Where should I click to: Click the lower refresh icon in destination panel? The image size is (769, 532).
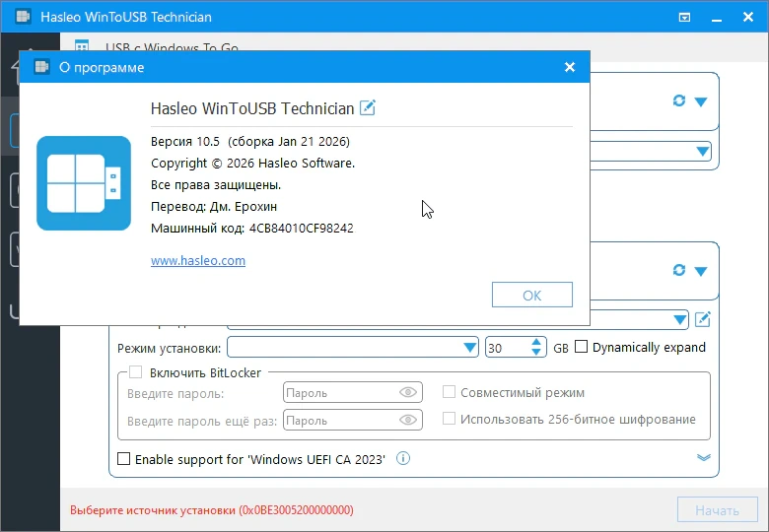pyautogui.click(x=678, y=270)
